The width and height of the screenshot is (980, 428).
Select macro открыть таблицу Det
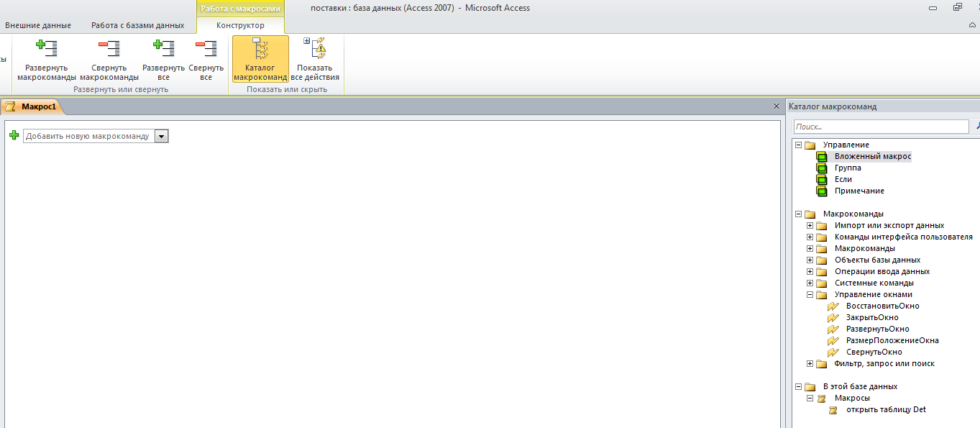886,409
